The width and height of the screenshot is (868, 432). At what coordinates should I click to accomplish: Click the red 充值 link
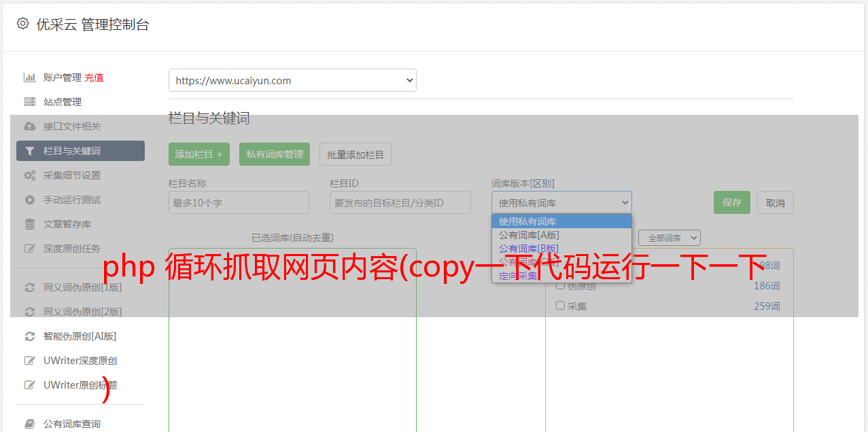(94, 77)
